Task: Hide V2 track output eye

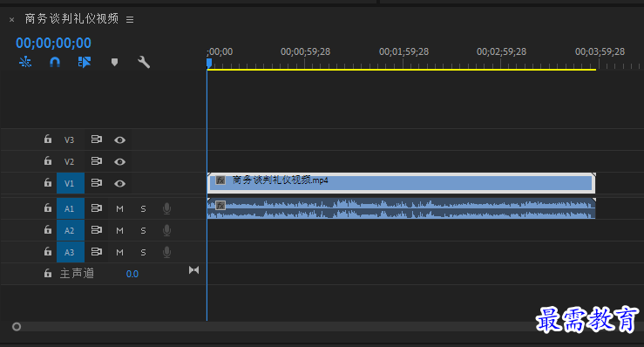Action: click(119, 162)
